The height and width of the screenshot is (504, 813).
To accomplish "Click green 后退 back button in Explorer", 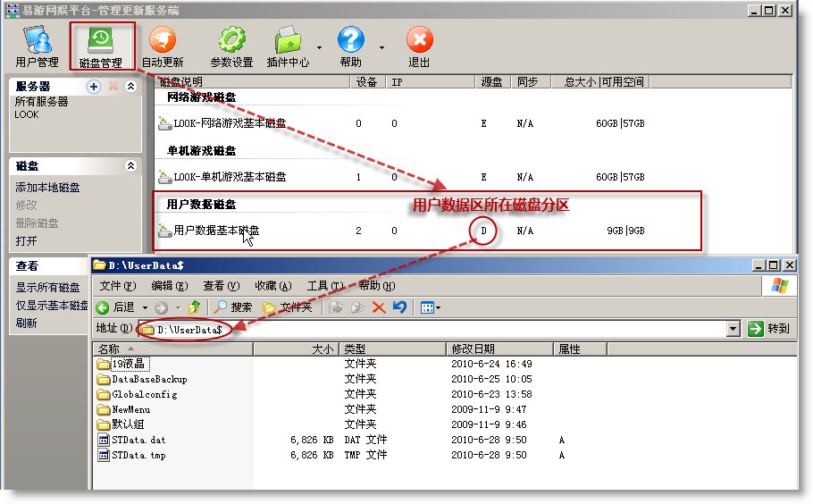I will [x=115, y=307].
